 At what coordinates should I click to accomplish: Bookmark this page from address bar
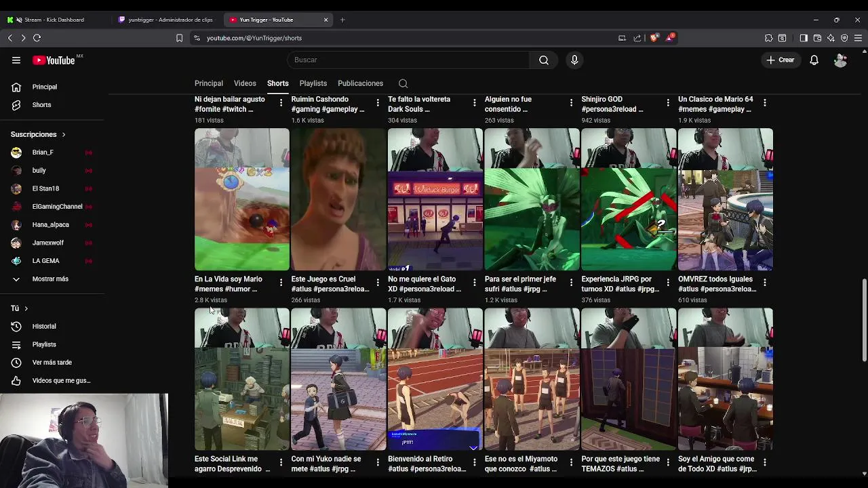coord(179,38)
